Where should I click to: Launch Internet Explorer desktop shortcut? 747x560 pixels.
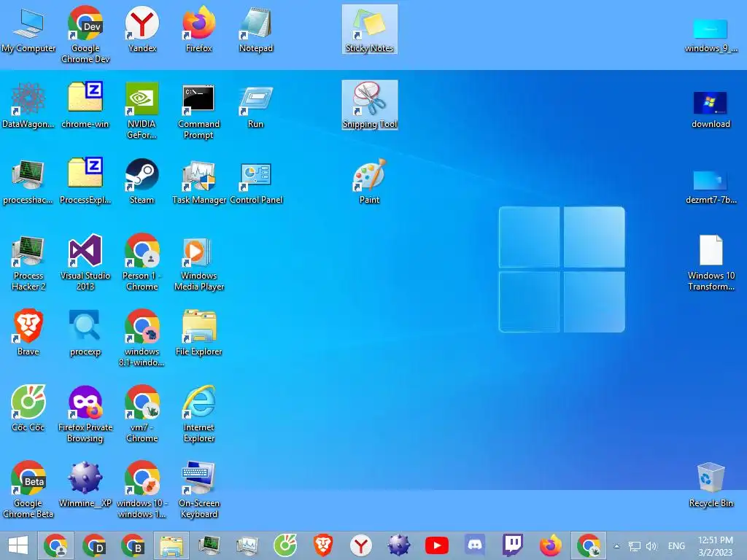198,414
